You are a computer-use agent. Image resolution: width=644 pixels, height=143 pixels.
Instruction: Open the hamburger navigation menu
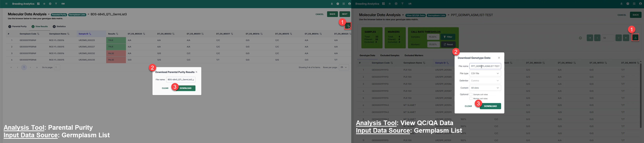pos(6,4)
